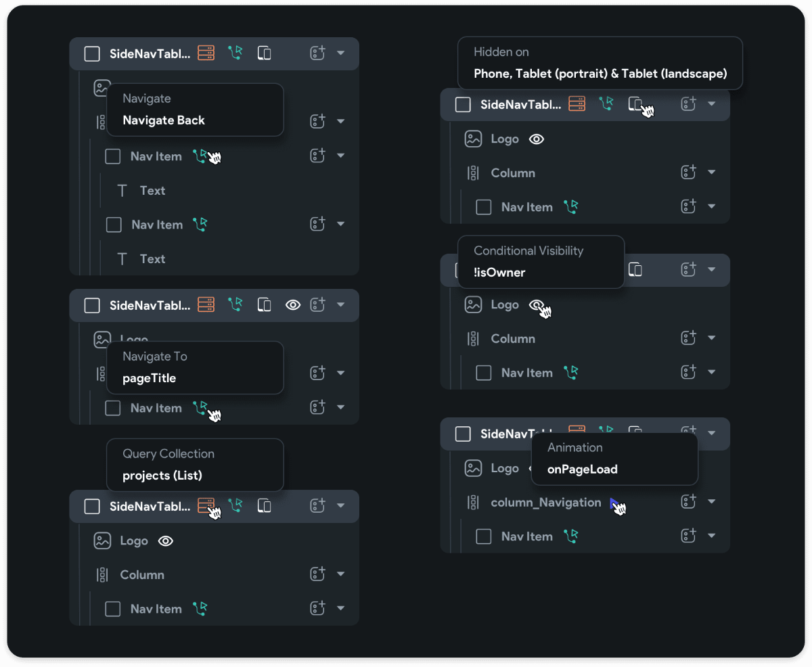Click !isOwner in Conditional Visibility tooltip

499,273
